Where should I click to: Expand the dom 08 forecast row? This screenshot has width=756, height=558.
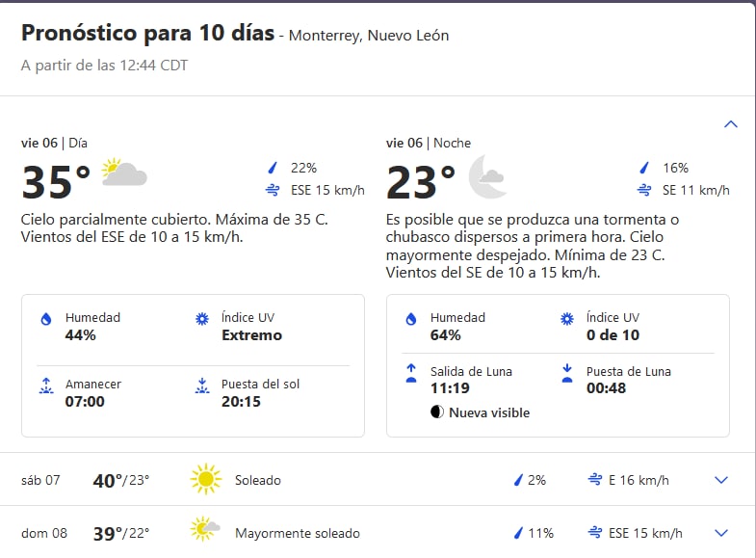(x=721, y=533)
